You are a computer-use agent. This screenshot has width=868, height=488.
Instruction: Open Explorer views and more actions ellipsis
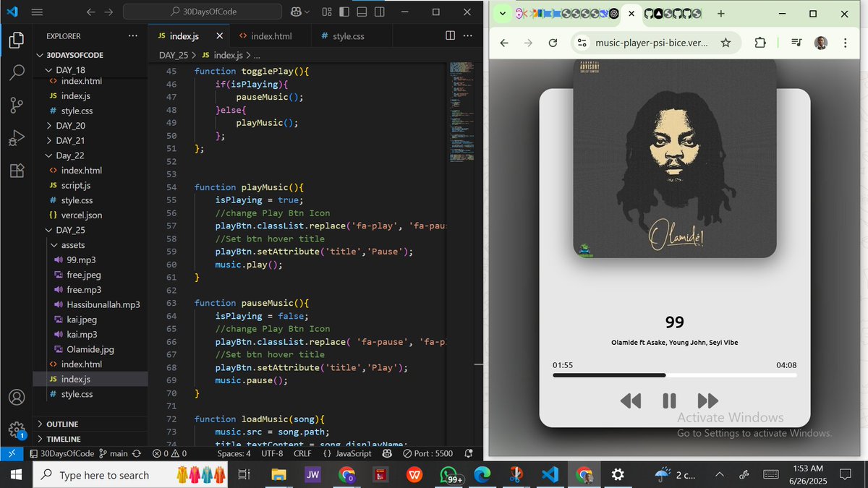132,35
